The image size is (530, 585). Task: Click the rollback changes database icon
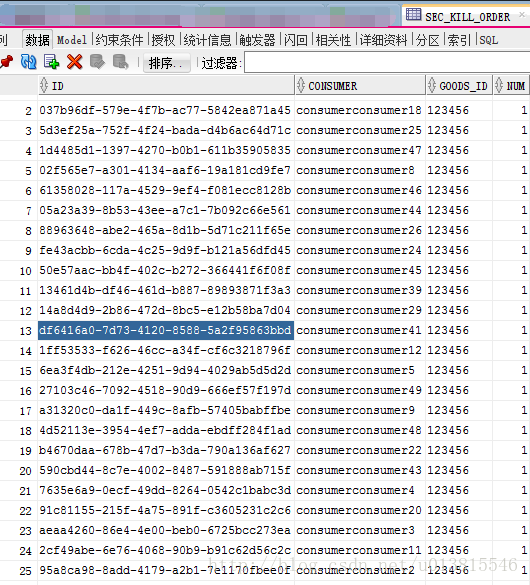pos(120,62)
